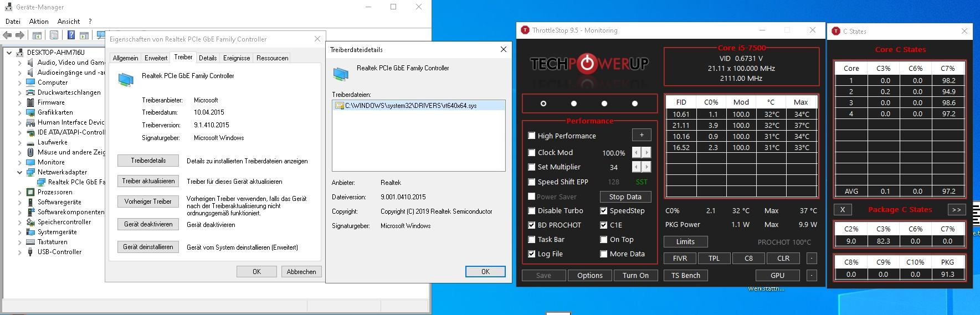The height and width of the screenshot is (315, 980).
Task: Expand package C states with the >> button
Action: coord(956,210)
